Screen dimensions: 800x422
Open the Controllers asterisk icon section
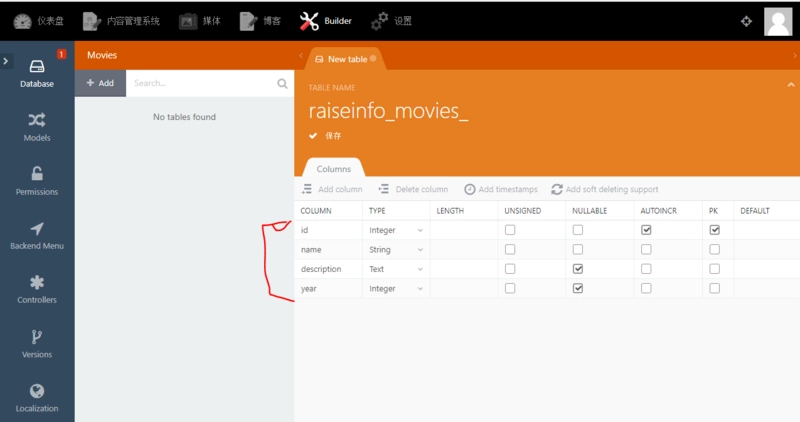(37, 289)
